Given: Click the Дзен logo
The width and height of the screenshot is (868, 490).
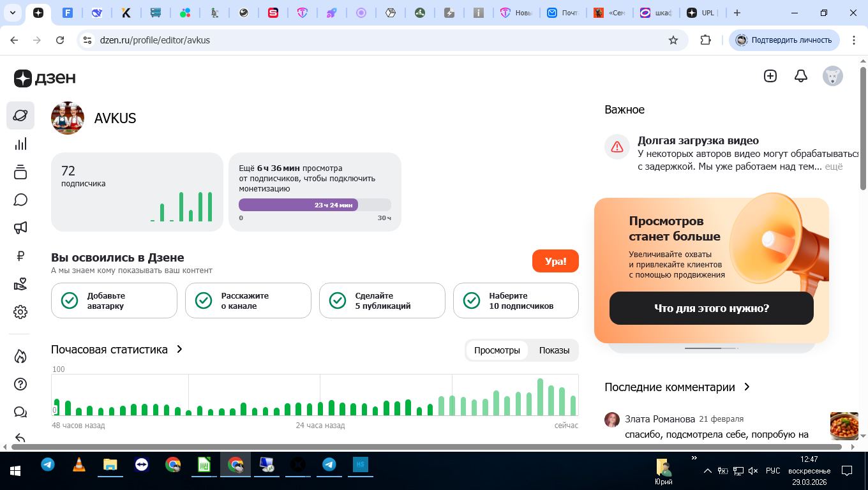Looking at the screenshot, I should click(x=45, y=78).
